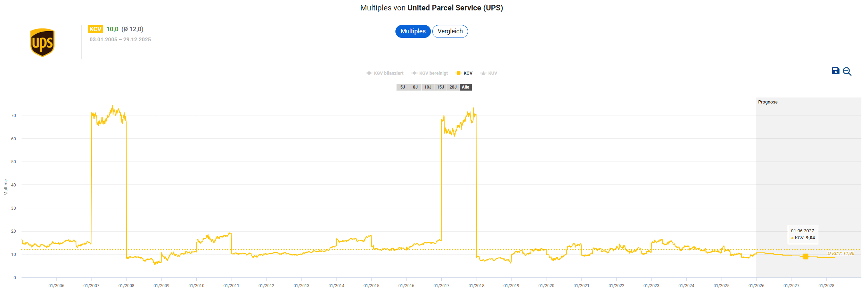Switch to the Vergleich tab
868x291 pixels.
coord(450,31)
